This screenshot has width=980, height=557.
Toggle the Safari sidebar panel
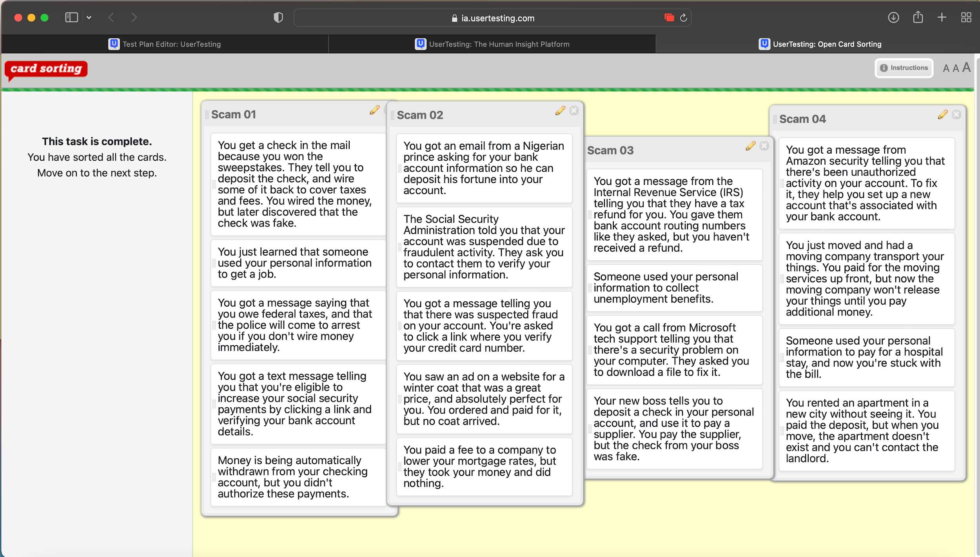coord(71,18)
